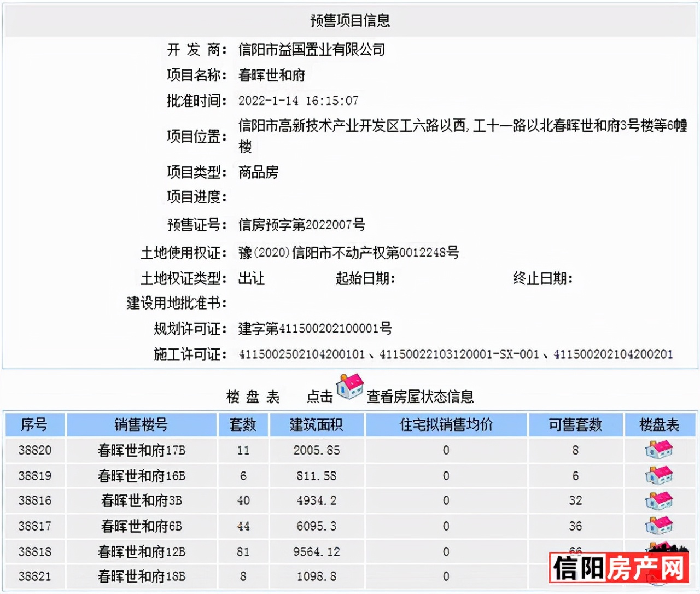Click the 建筑面积 column header
The width and height of the screenshot is (700, 594).
(316, 424)
